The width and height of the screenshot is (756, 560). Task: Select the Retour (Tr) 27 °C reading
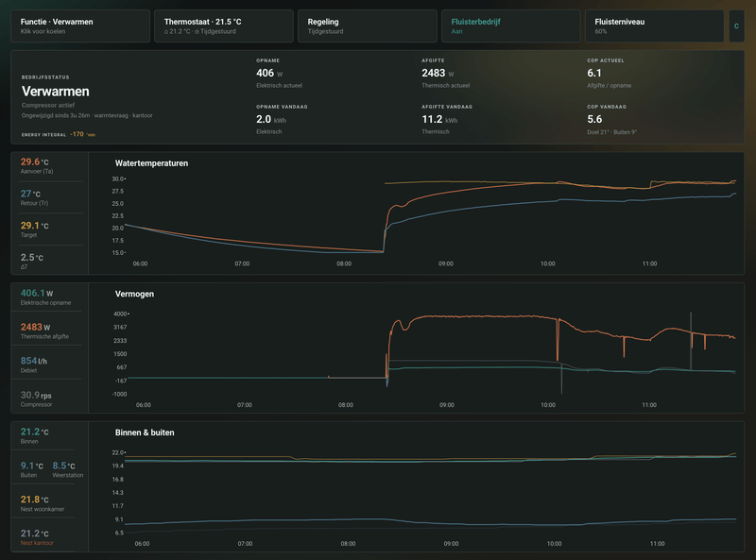click(x=34, y=197)
